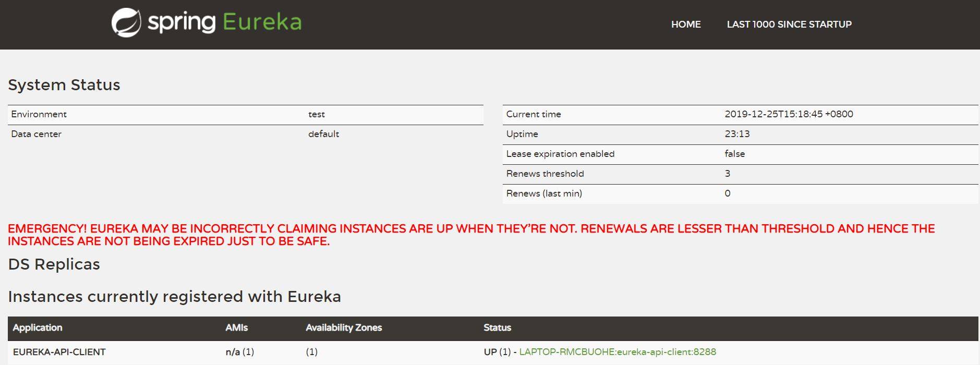Click the Uptime value 23:13

[x=736, y=135]
